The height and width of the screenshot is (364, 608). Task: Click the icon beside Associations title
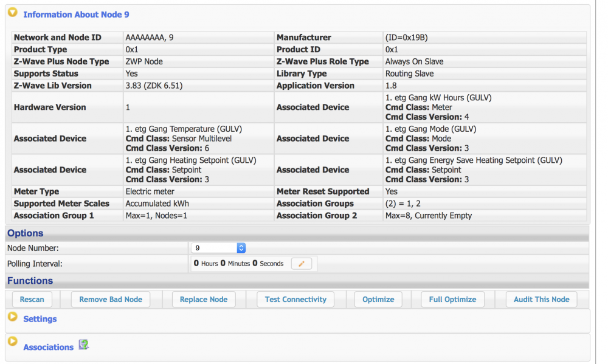(x=84, y=345)
